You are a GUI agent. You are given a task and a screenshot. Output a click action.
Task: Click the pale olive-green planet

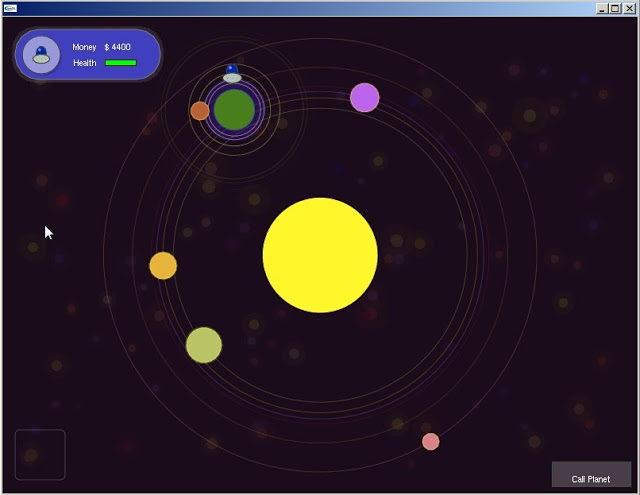[204, 345]
